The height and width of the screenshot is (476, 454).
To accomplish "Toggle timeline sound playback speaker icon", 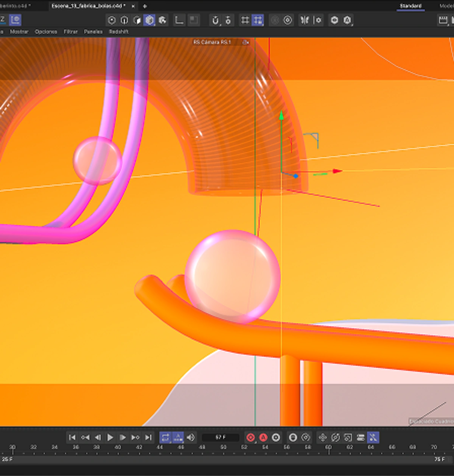I will 191,437.
